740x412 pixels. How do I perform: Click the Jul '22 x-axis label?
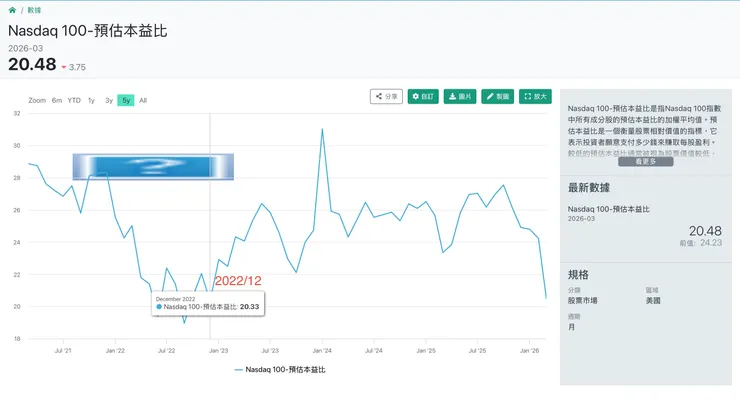[x=166, y=351]
